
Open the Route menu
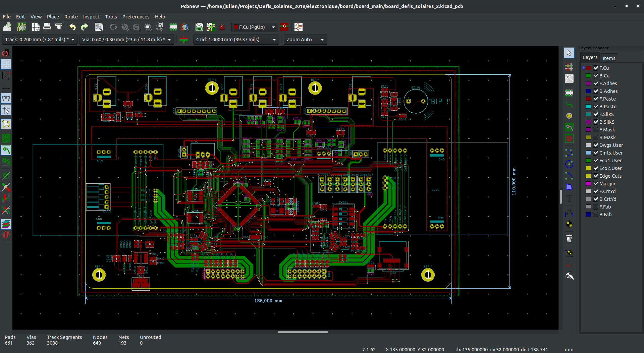coord(71,17)
